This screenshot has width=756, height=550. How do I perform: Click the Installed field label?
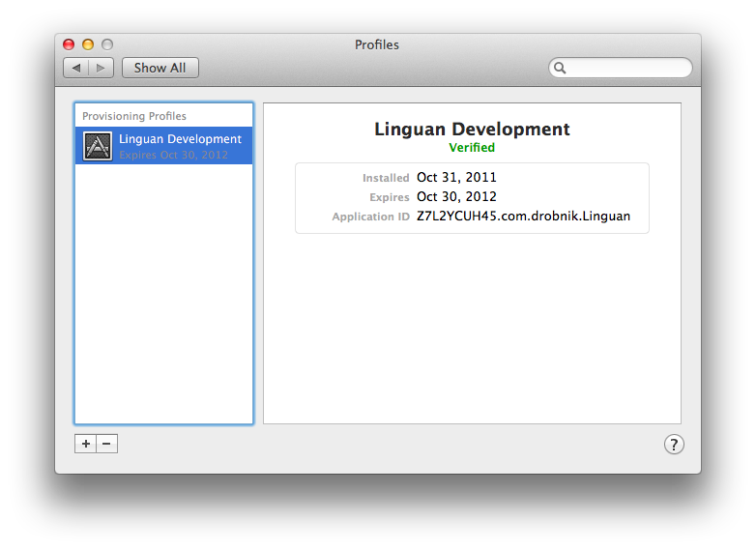pyautogui.click(x=386, y=178)
